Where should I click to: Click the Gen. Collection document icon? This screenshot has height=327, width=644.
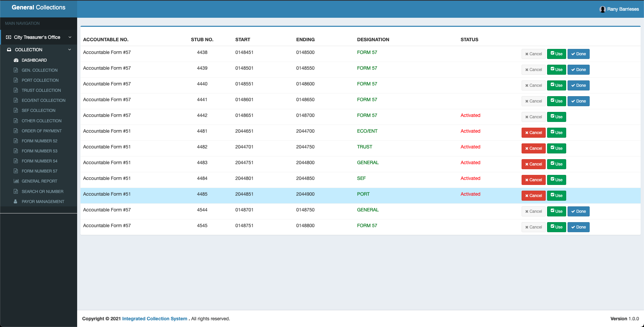click(16, 70)
